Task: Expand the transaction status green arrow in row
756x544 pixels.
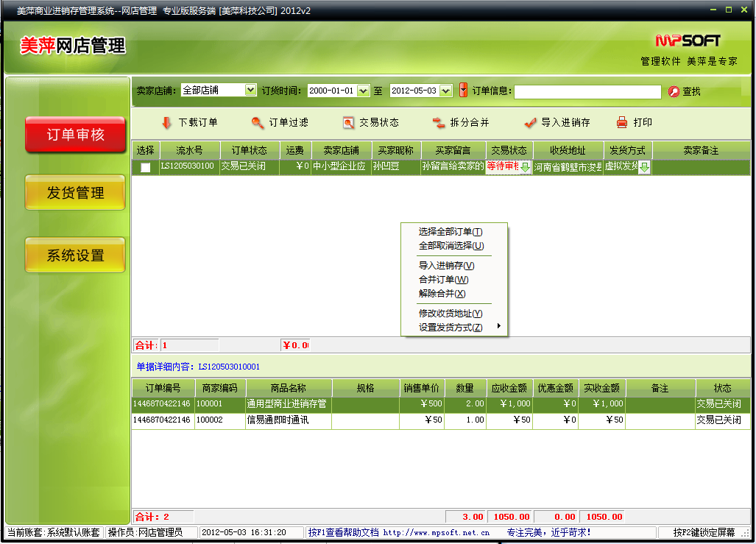Action: [525, 168]
